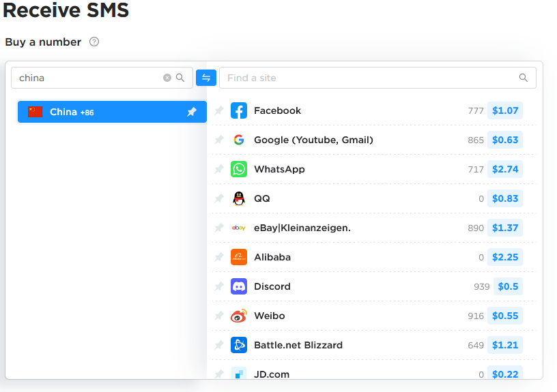This screenshot has width=557, height=392.
Task: Pin the eBay|Kleinanzeigen service
Action: point(219,228)
